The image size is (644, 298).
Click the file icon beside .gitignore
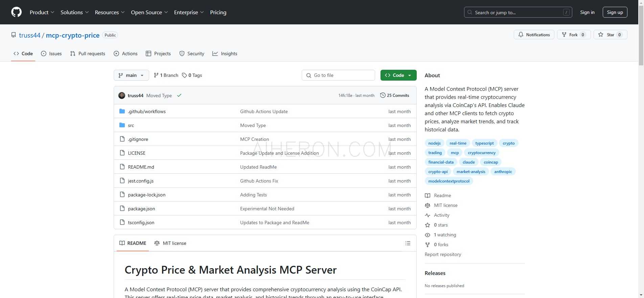coord(122,139)
